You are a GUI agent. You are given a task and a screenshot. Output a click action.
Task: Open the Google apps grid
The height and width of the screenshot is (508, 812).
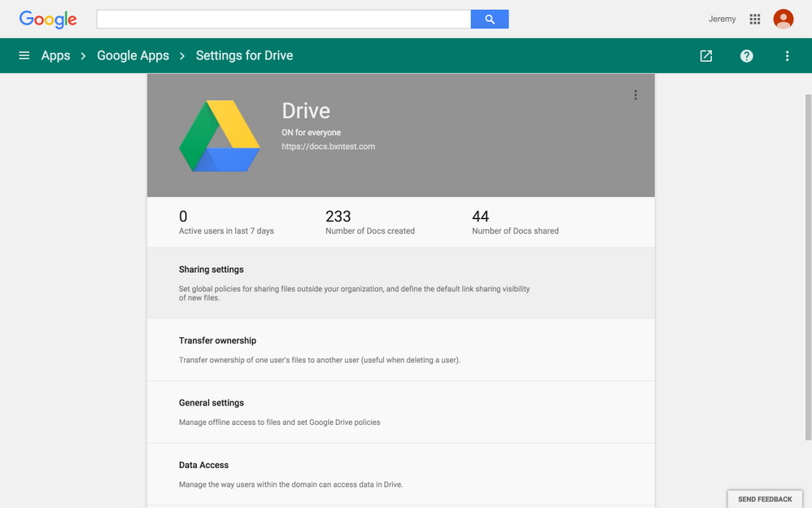[x=754, y=20]
